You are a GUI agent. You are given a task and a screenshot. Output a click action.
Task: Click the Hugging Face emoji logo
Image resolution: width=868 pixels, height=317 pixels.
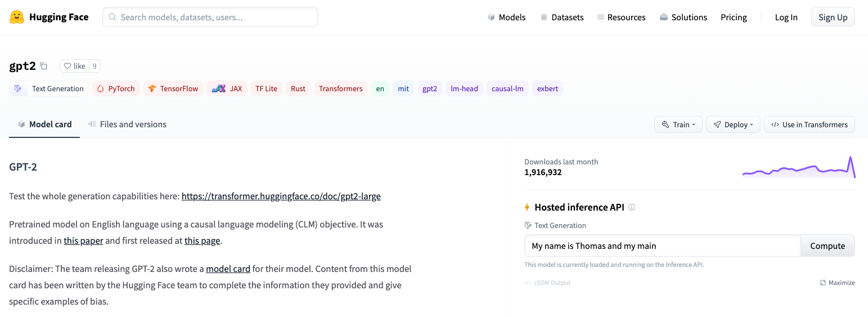pyautogui.click(x=17, y=17)
